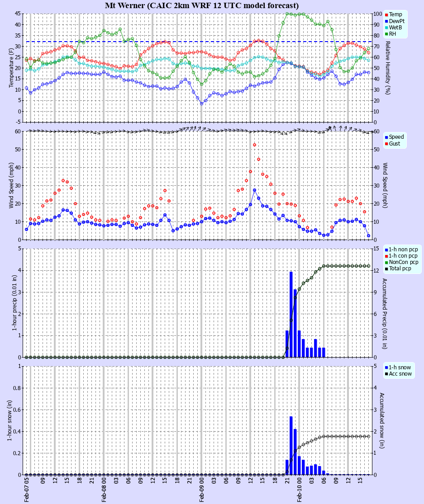Click the peak wind gust marker near Feb-09 12

tap(254, 144)
